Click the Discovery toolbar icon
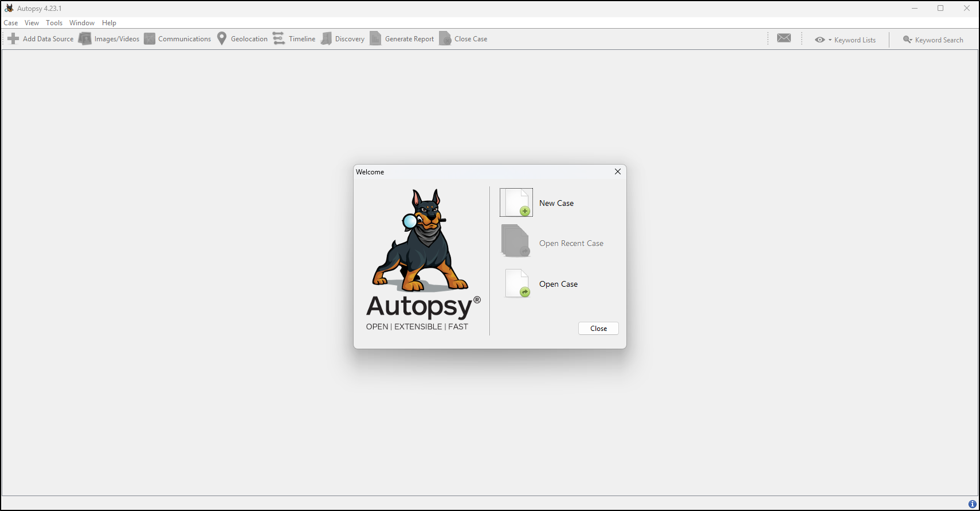This screenshot has height=511, width=980. tap(326, 38)
